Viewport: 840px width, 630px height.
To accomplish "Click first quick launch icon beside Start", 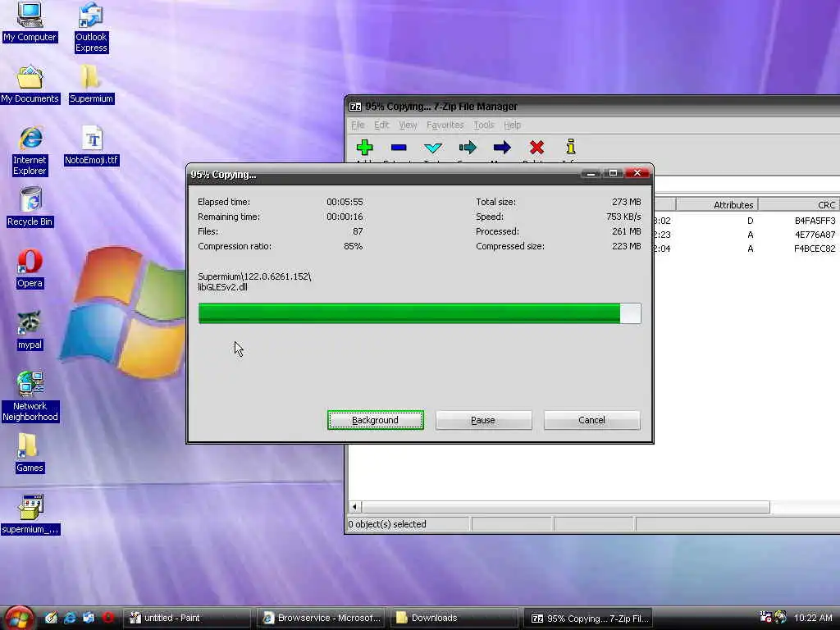I will pyautogui.click(x=51, y=618).
